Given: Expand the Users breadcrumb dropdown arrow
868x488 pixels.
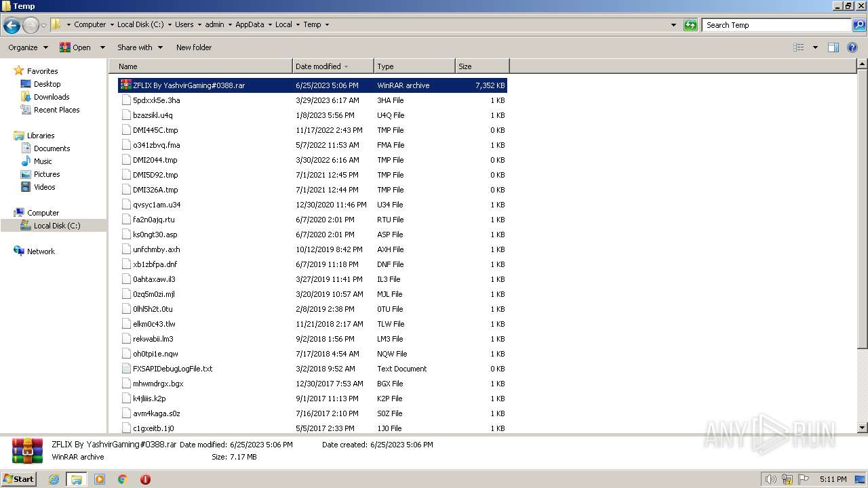Looking at the screenshot, I should coord(199,25).
